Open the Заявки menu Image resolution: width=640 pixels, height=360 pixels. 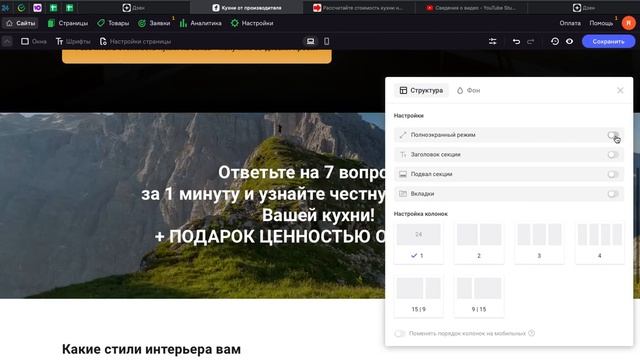[x=154, y=23]
